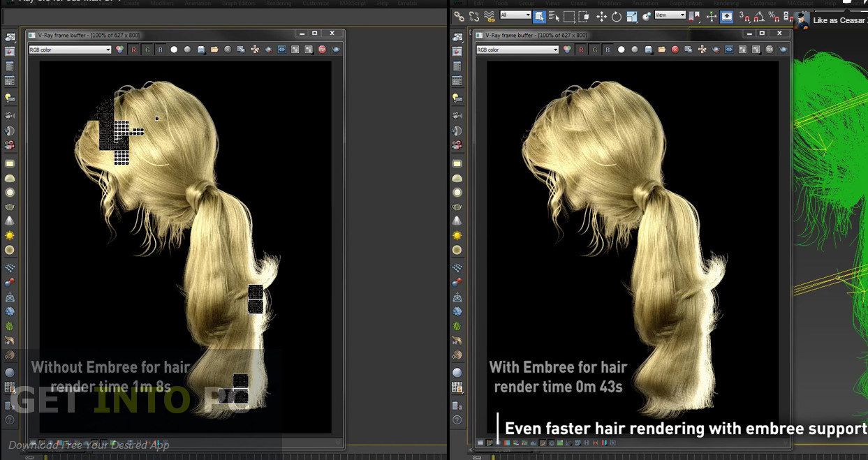Load image folder icon in left frame buffer

pos(214,50)
